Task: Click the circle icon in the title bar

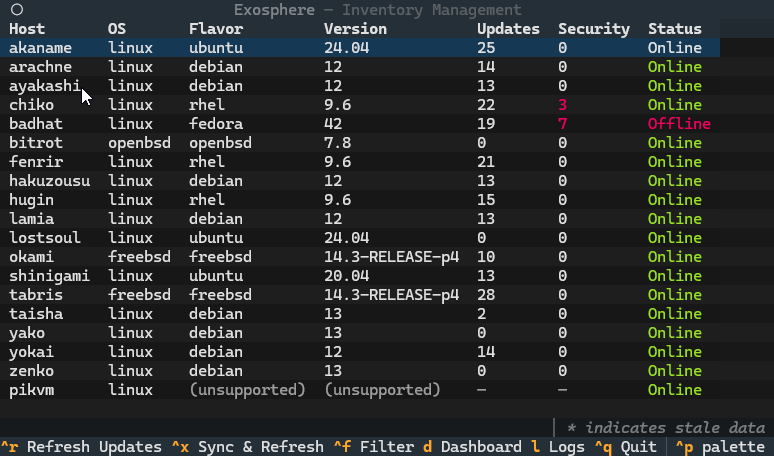Action: point(17,10)
